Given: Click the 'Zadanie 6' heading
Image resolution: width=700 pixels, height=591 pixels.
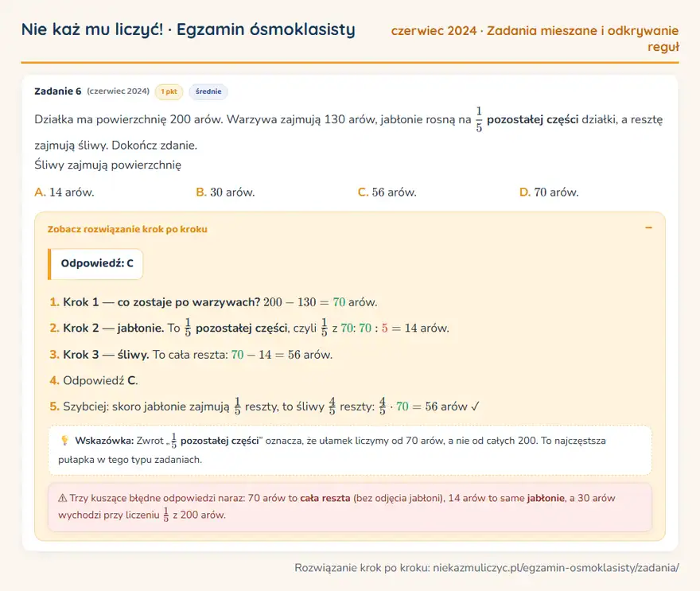Looking at the screenshot, I should 57,91.
